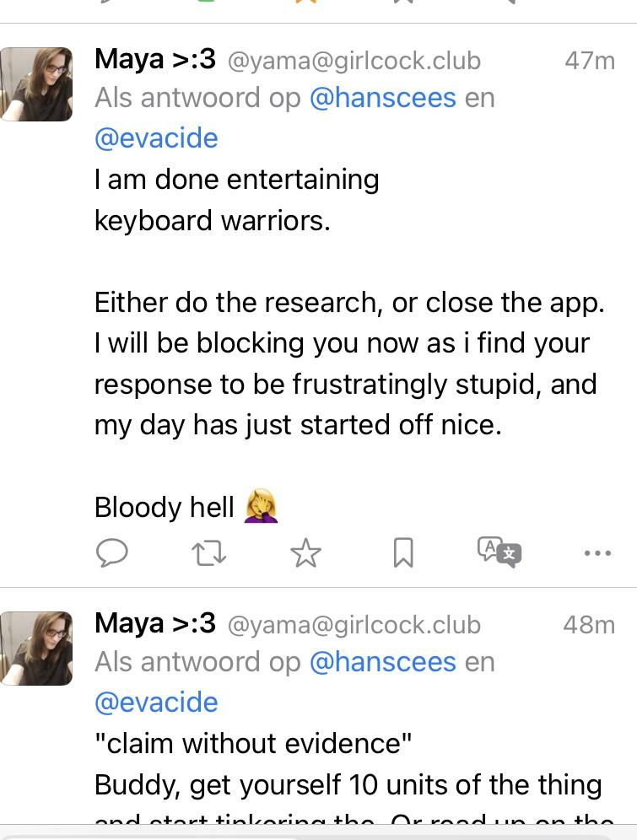Open the 47m timestamp
Screen dimensions: 637x840
(x=589, y=61)
